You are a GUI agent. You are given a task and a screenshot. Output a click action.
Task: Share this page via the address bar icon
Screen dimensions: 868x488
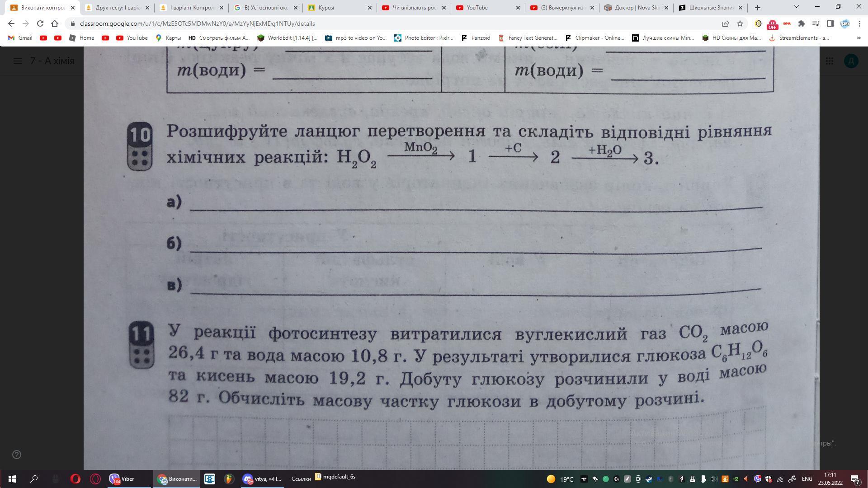coord(726,23)
